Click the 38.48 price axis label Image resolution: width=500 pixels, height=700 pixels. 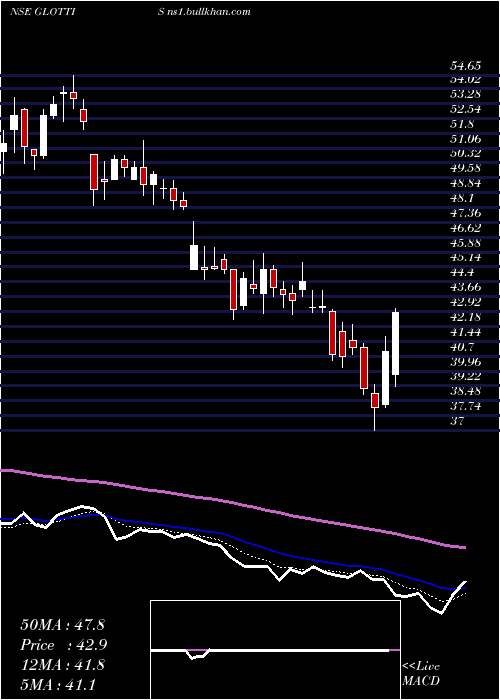(x=465, y=391)
